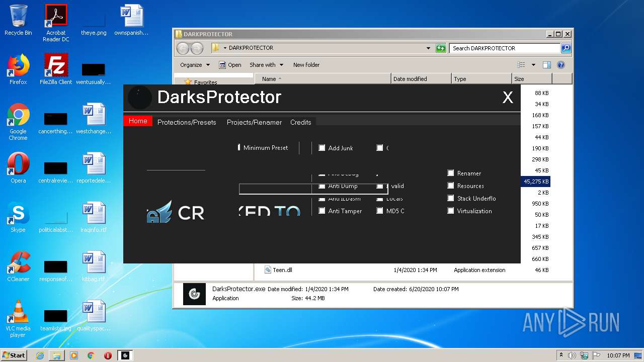Select CCleaner desktop icon
This screenshot has height=362, width=644.
coord(18,266)
